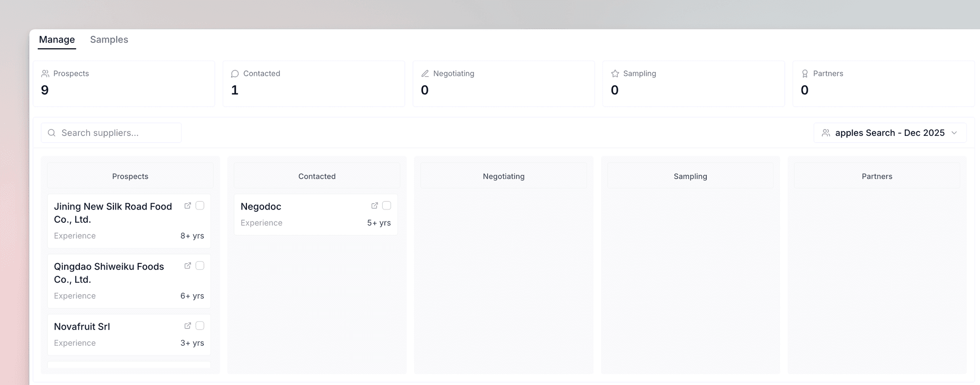Click the Contacted column header

317,176
